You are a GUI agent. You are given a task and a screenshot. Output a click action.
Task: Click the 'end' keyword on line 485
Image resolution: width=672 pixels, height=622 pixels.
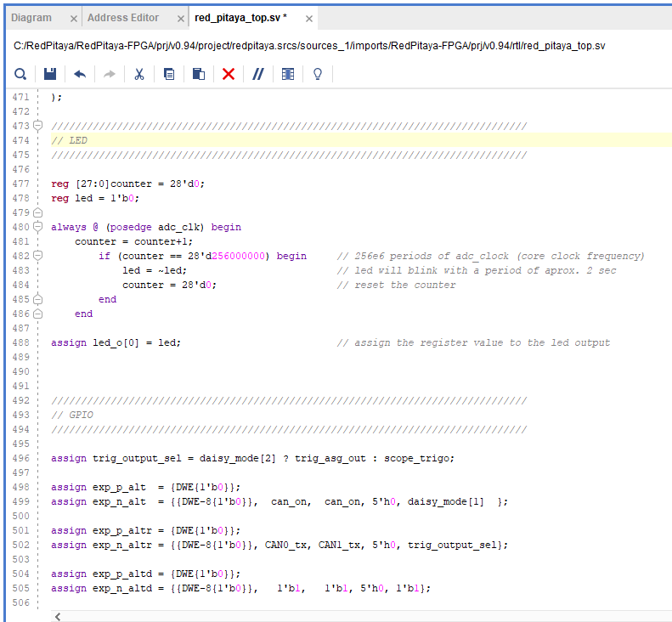108,299
